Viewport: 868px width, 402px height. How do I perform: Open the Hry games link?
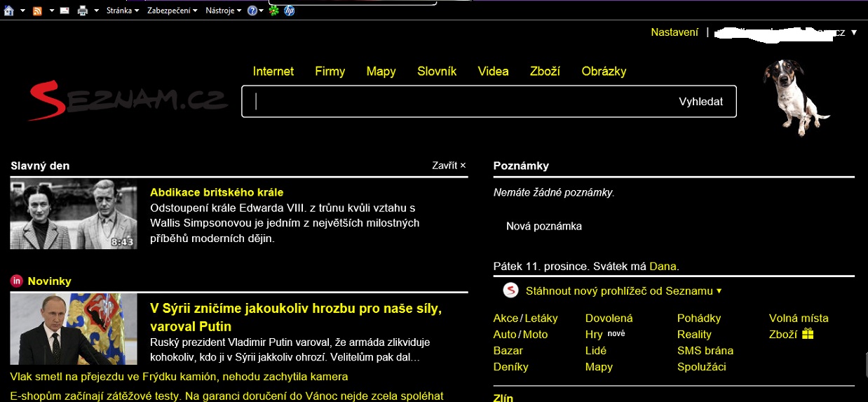pos(594,335)
